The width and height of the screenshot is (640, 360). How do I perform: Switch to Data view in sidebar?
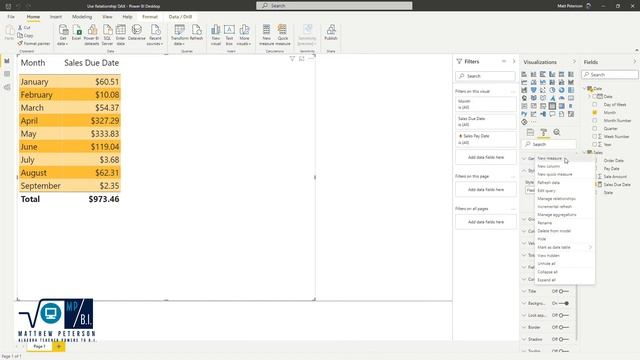(x=7, y=74)
